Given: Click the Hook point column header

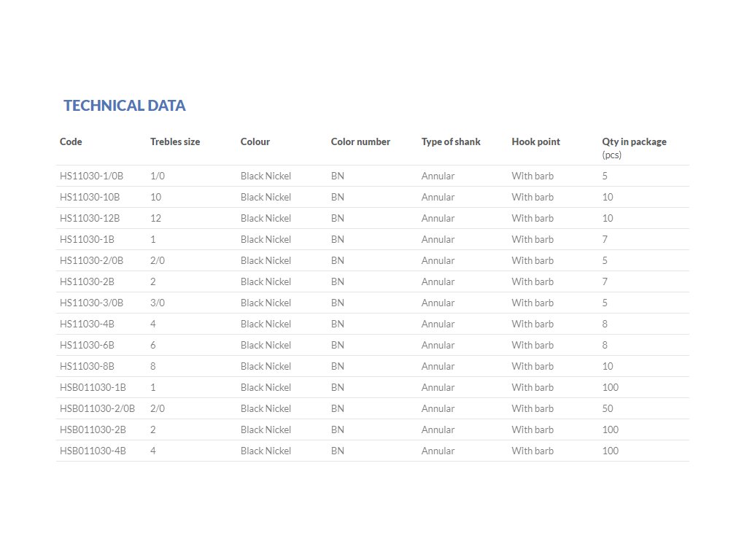Looking at the screenshot, I should (536, 142).
